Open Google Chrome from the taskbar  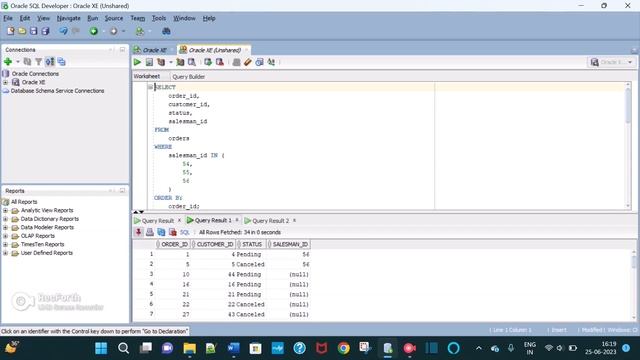pos(344,348)
